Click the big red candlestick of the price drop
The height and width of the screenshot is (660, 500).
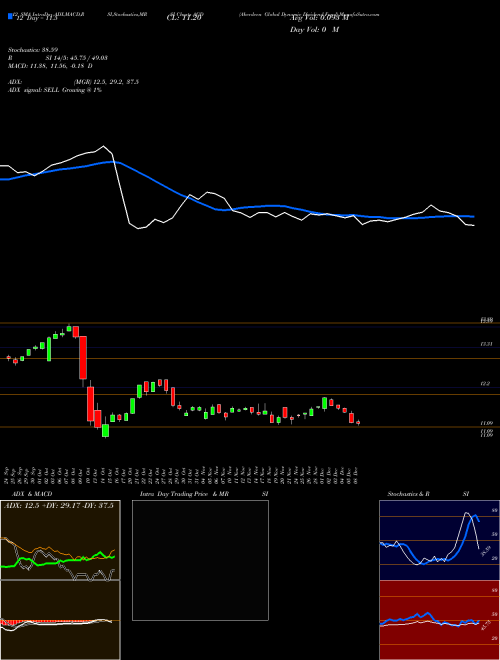(x=83, y=357)
